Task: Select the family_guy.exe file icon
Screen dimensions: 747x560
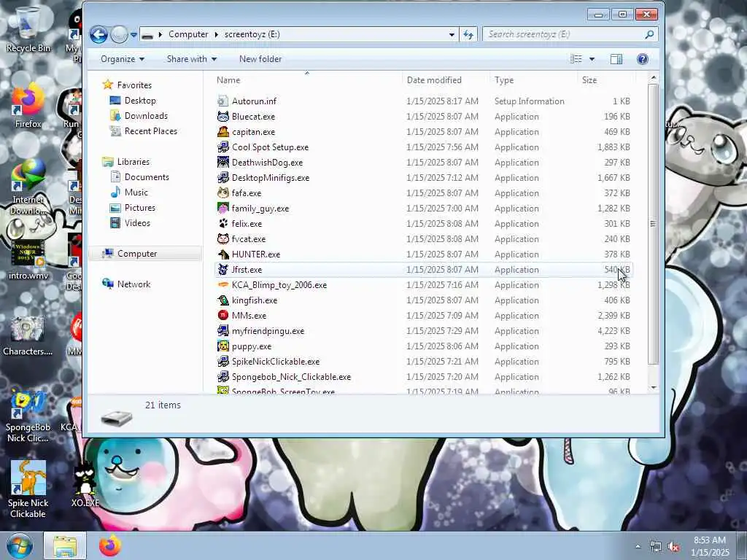Action: (x=223, y=208)
